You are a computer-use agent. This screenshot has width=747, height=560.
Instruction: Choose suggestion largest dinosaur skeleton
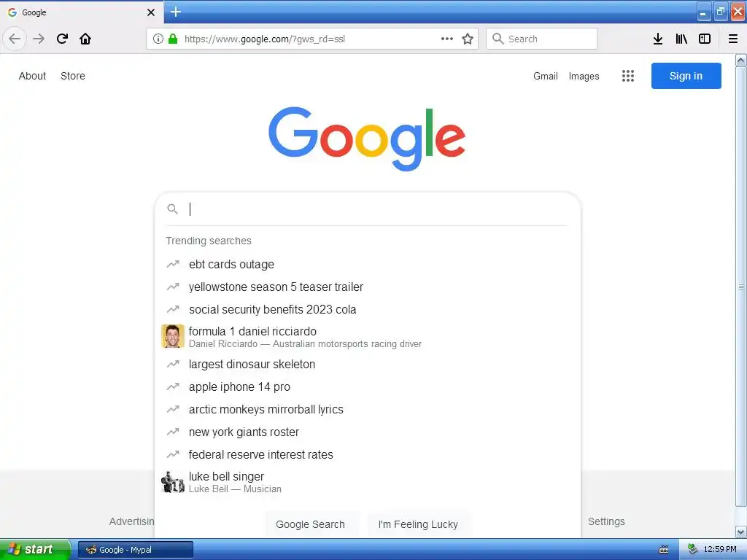(368, 365)
